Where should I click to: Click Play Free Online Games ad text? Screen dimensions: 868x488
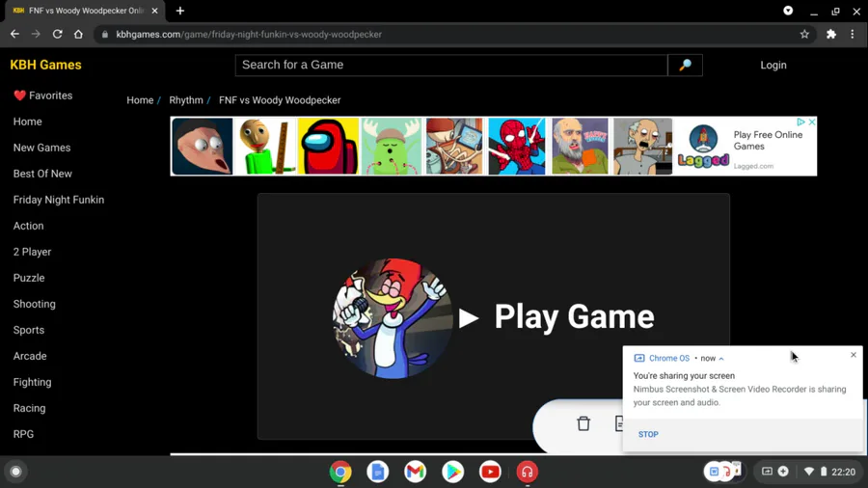point(768,141)
